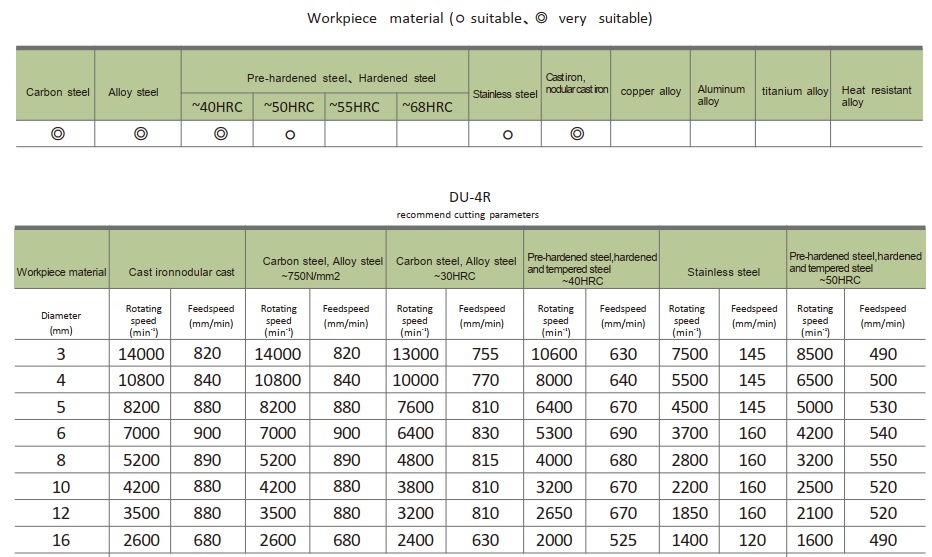Select the '10000' rotating speed value
The height and width of the screenshot is (557, 932).
point(415,380)
